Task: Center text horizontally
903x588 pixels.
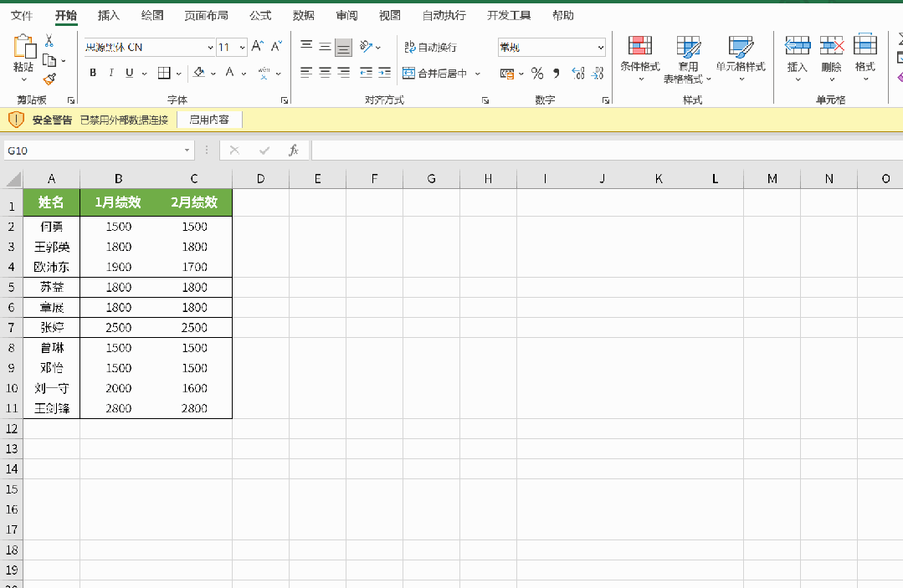Action: click(326, 73)
